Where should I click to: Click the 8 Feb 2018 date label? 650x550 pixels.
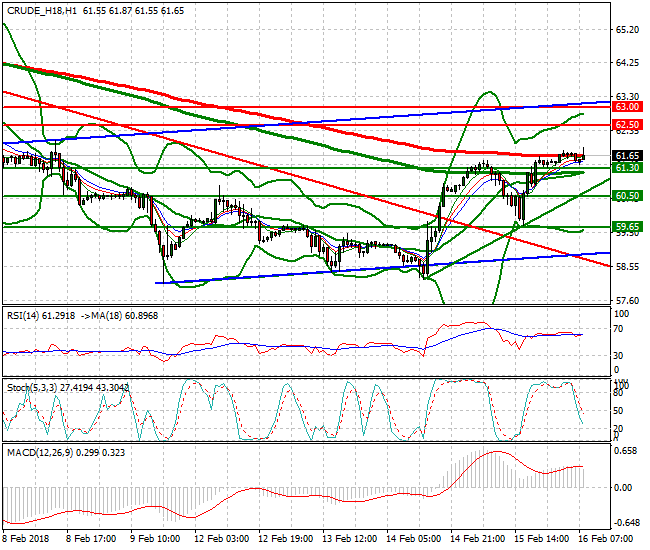26,539
